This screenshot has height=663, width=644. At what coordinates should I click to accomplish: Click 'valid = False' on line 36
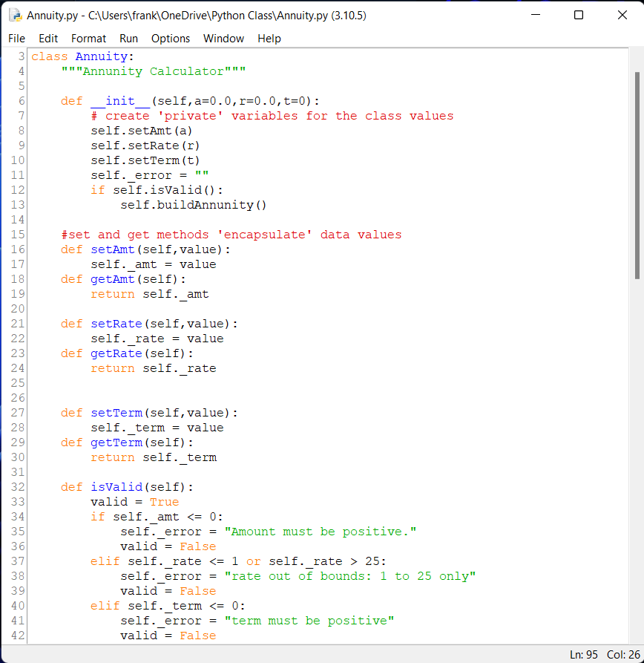point(168,546)
